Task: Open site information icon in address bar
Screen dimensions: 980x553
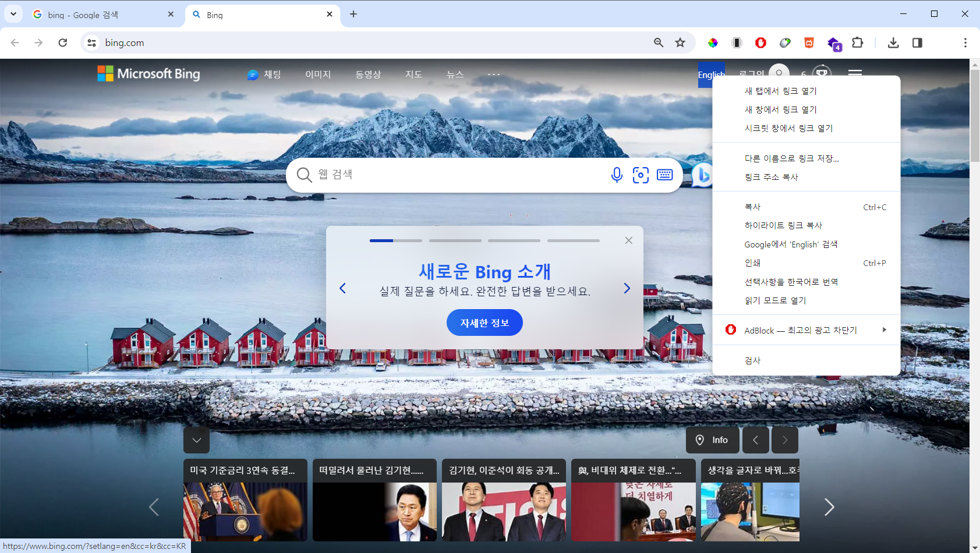Action: coord(91,42)
